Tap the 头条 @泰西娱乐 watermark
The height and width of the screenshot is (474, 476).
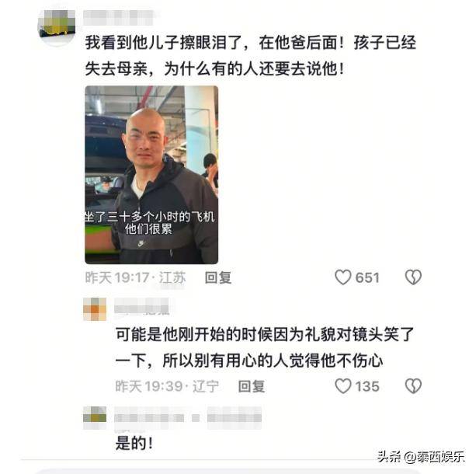421,457
